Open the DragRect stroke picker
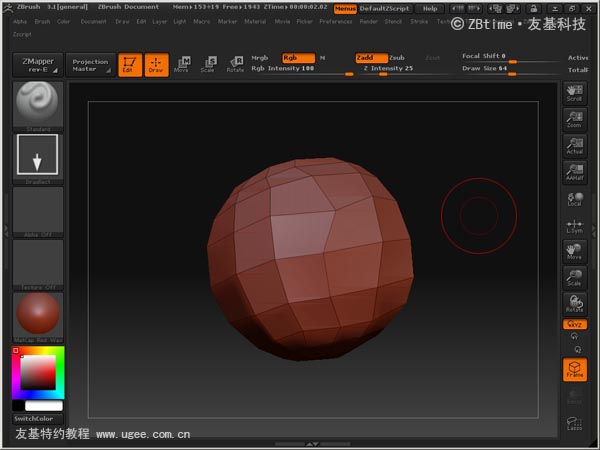This screenshot has height=450, width=600. coord(38,158)
